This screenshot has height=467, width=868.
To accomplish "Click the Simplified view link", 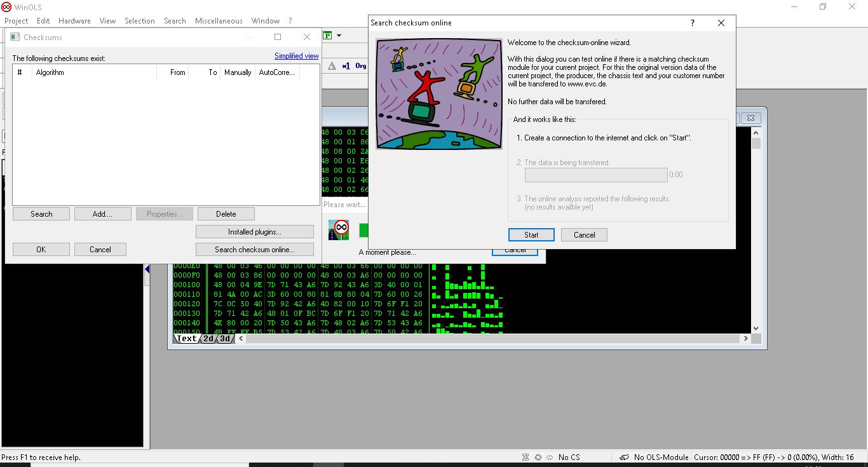I will pos(296,56).
